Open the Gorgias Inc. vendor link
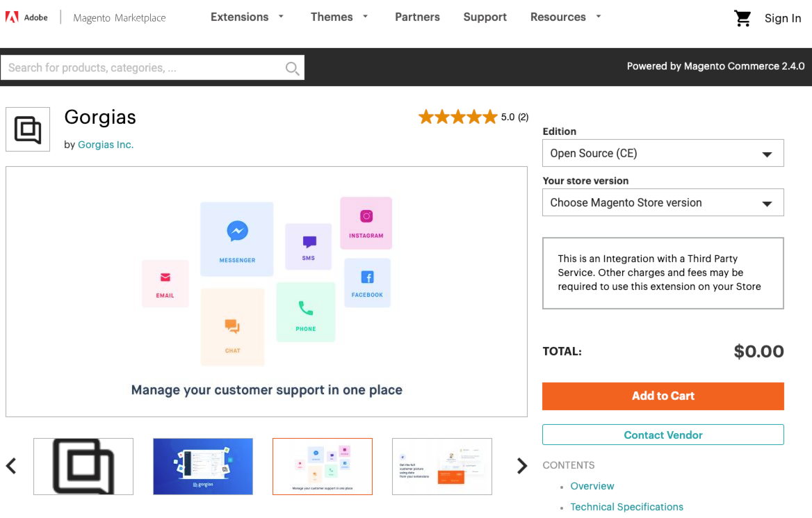This screenshot has width=812, height=518. [x=106, y=145]
